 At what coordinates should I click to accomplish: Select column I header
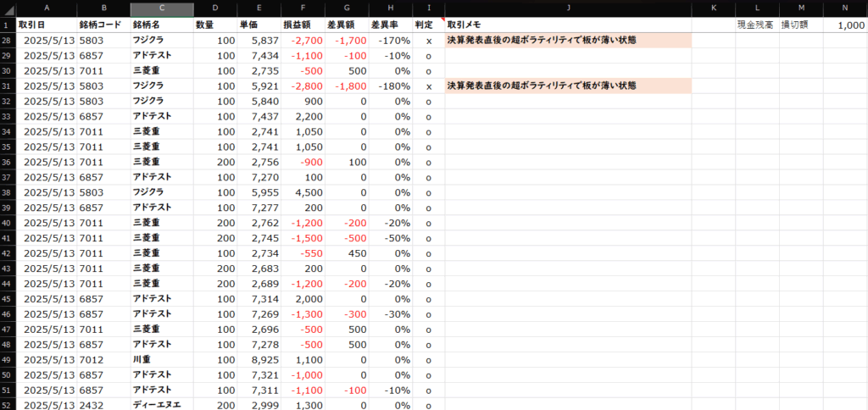pos(428,9)
